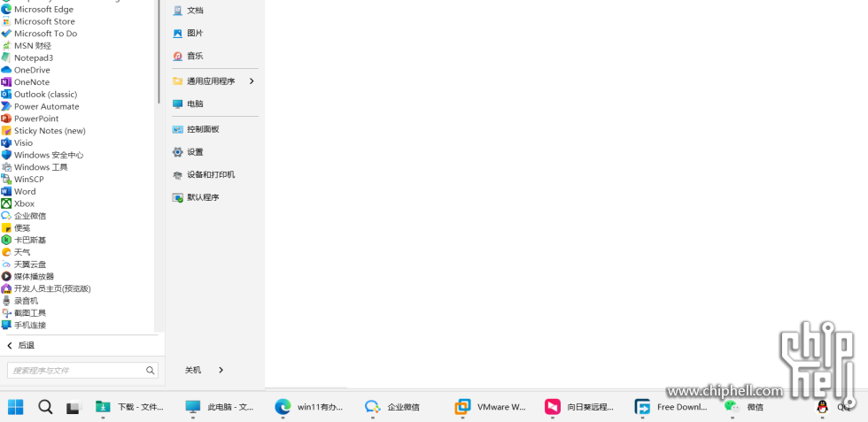868x422 pixels.
Task: Click the magnifier icon in search box
Action: click(x=150, y=371)
